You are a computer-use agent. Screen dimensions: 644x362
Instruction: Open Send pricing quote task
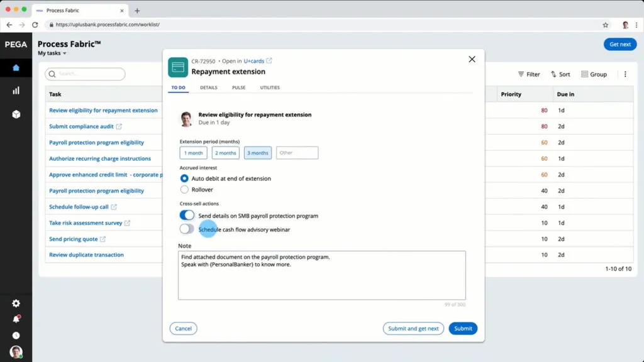click(x=74, y=239)
